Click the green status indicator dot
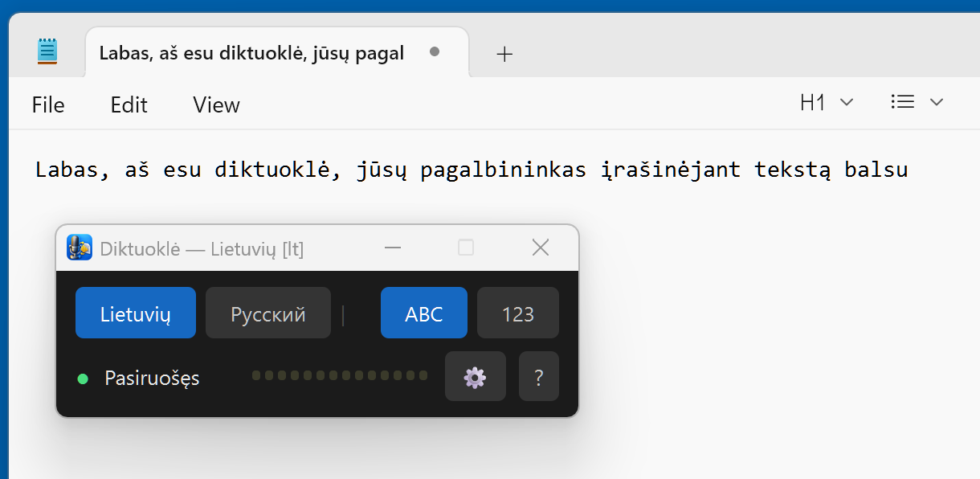Screen dimensions: 980x479 tap(82, 379)
